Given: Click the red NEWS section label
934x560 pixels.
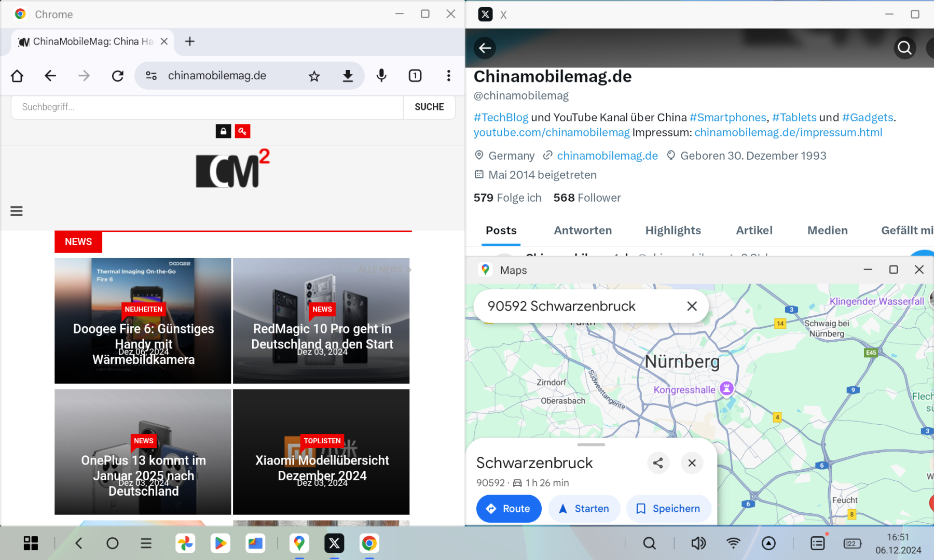Looking at the screenshot, I should (x=78, y=242).
